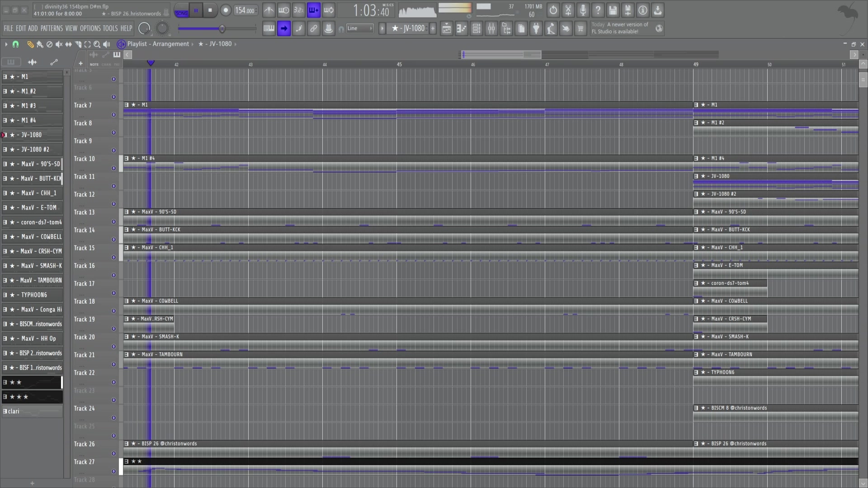Expand the arrow after JV-1080 breadcrumb
This screenshot has width=868, height=488.
tap(235, 44)
